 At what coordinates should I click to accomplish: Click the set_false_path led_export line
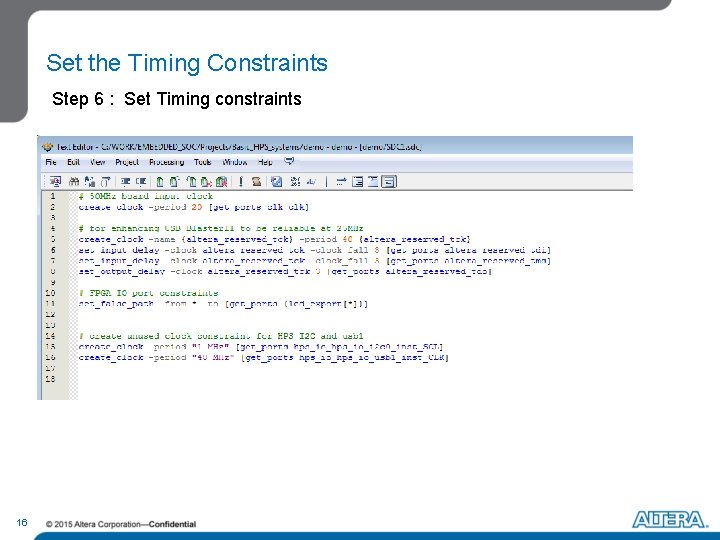point(223,304)
